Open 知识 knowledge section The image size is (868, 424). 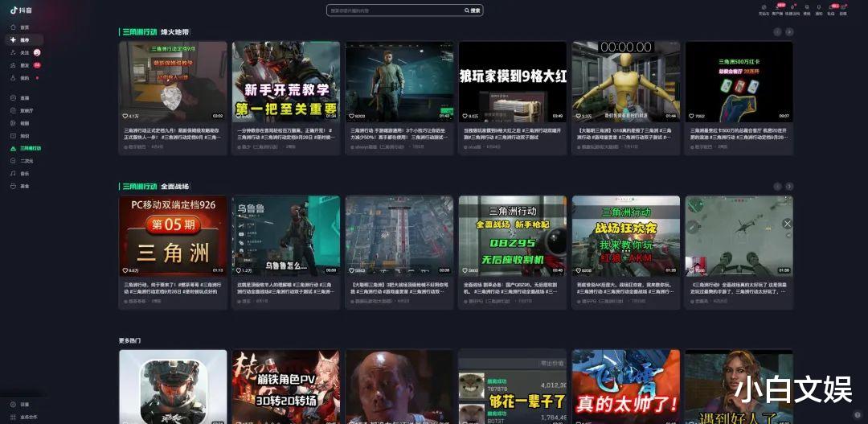click(20, 136)
